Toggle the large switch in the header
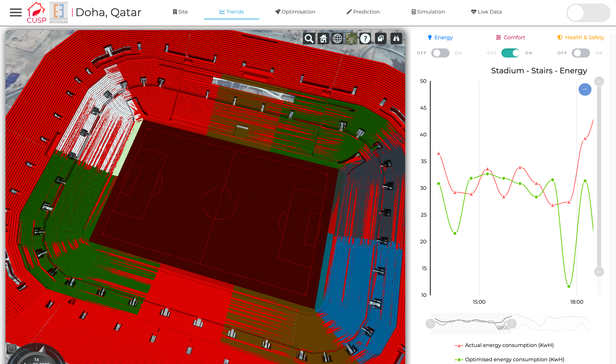Screen dimensions: 616x364 (588, 13)
